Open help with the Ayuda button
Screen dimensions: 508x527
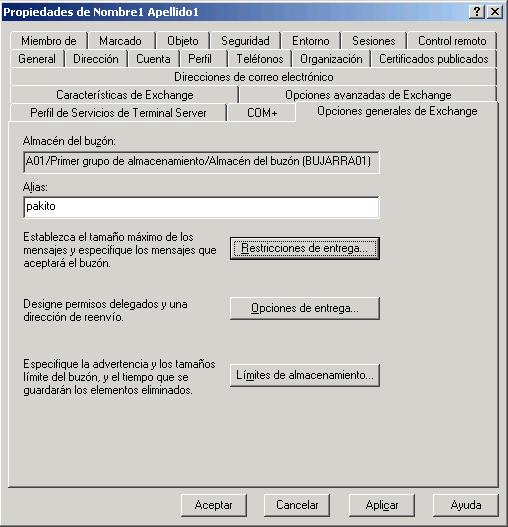tap(466, 505)
